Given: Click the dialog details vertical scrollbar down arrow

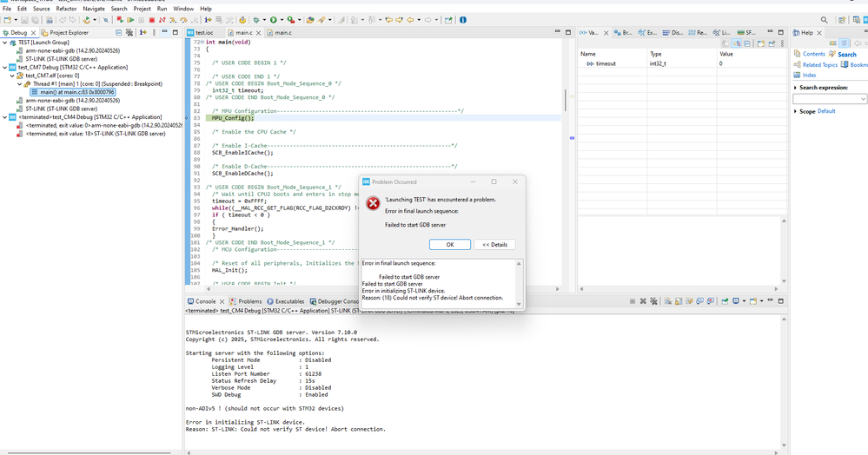Looking at the screenshot, I should click(519, 304).
